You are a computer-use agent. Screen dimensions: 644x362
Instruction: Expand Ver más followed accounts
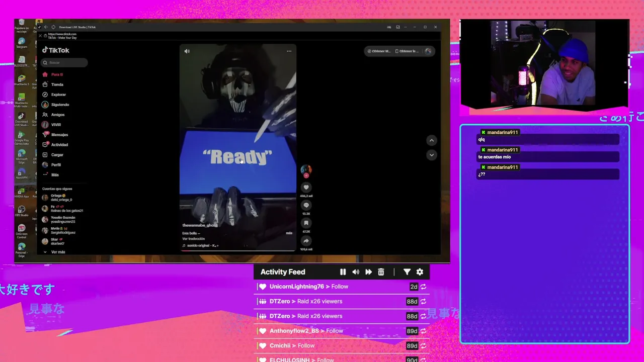54,252
